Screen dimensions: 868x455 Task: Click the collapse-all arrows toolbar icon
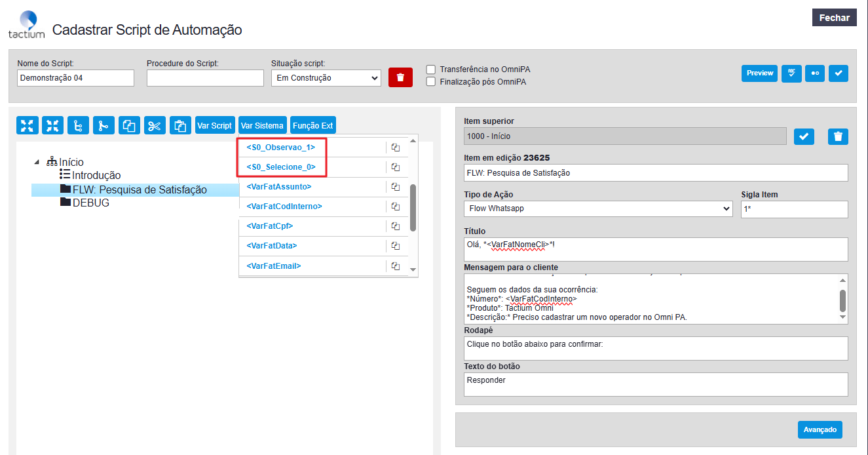click(52, 126)
